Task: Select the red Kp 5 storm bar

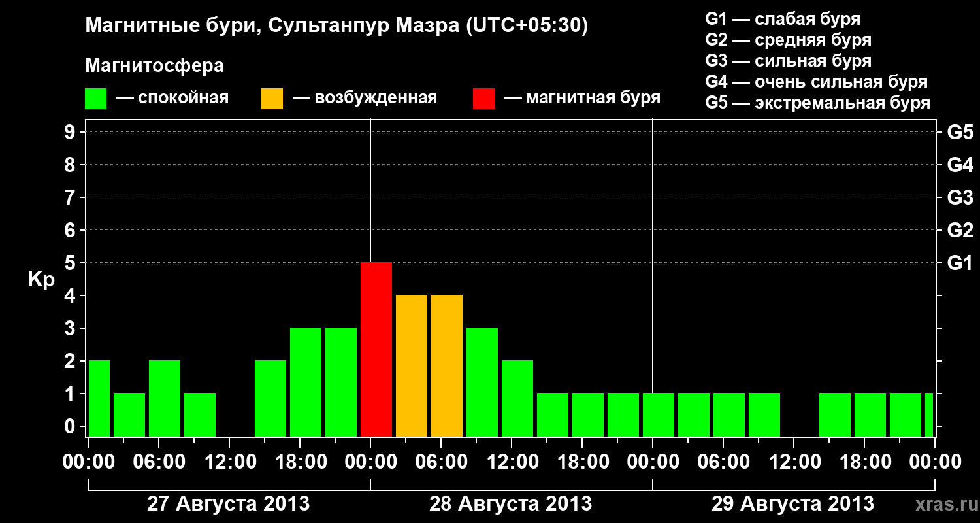Action: point(376,349)
